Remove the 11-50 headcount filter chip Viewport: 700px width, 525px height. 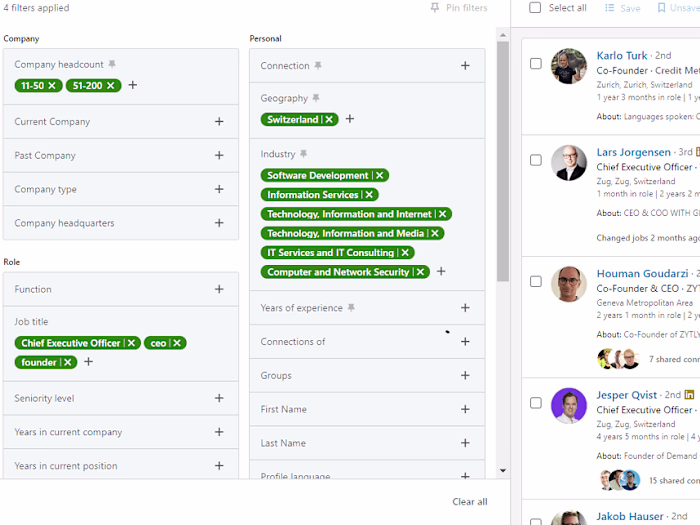[x=52, y=85]
